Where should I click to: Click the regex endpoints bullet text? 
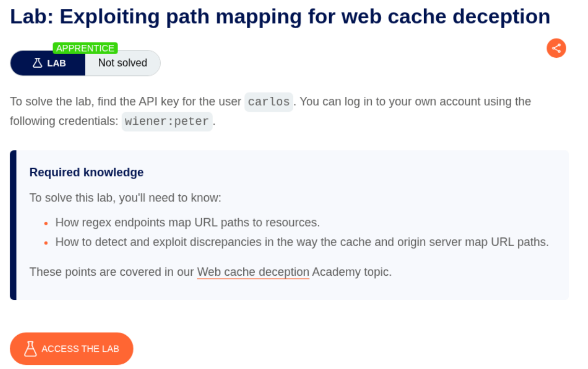(x=187, y=223)
